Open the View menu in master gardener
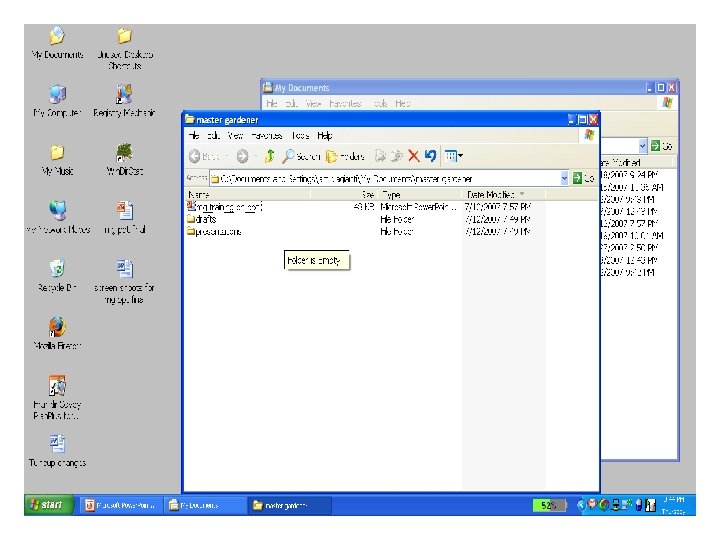Viewport: 720px width, 540px height. [235, 135]
